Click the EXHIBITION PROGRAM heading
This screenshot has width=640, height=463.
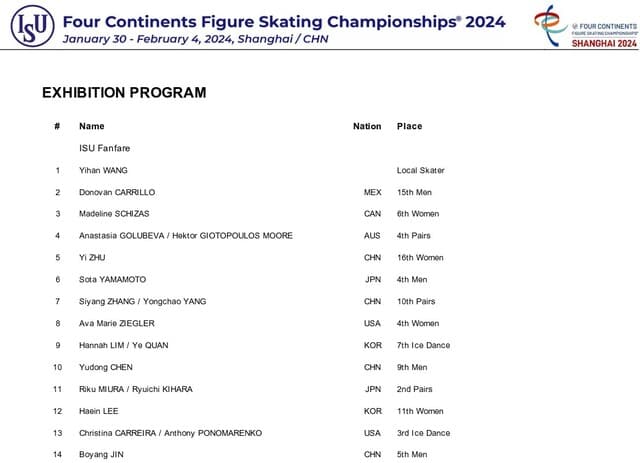click(x=124, y=93)
